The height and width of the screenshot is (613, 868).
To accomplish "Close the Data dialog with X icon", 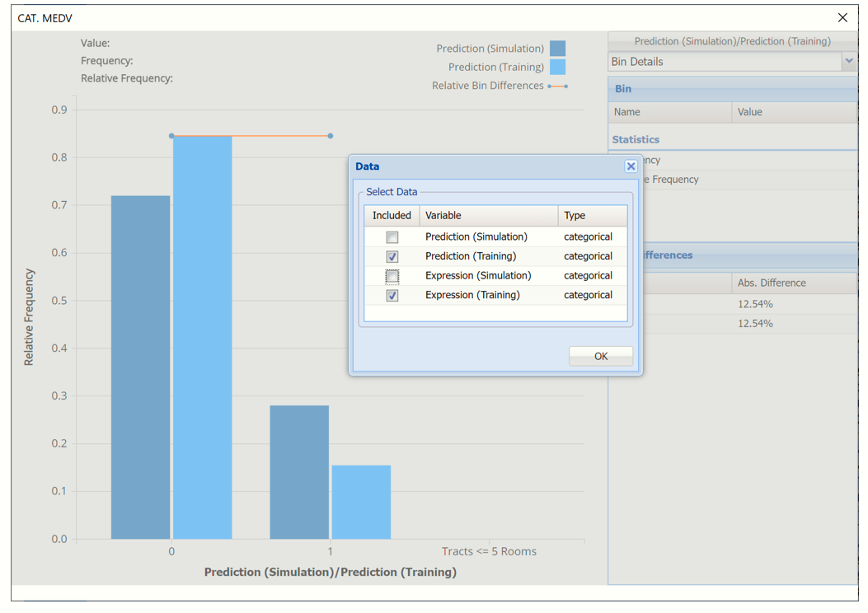I will pyautogui.click(x=631, y=166).
